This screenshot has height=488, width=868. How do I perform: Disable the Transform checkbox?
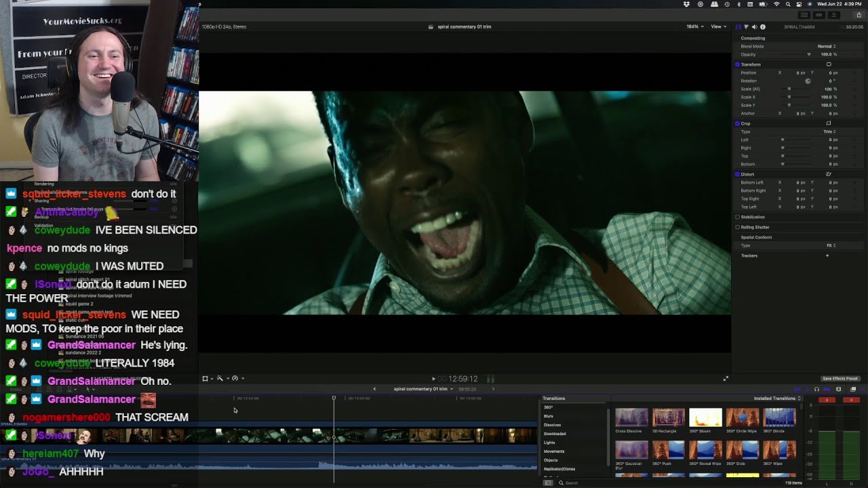737,64
